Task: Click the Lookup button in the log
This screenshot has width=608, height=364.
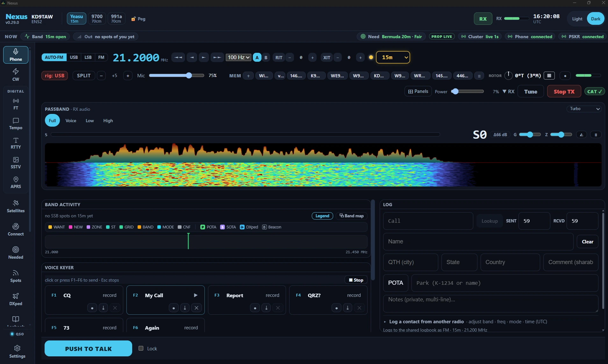Action: [x=490, y=221]
